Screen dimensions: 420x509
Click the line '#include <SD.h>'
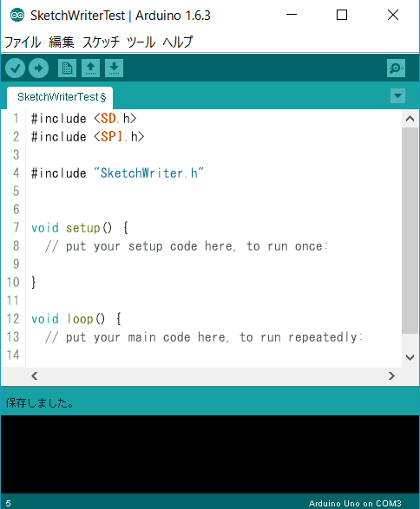coord(84,119)
